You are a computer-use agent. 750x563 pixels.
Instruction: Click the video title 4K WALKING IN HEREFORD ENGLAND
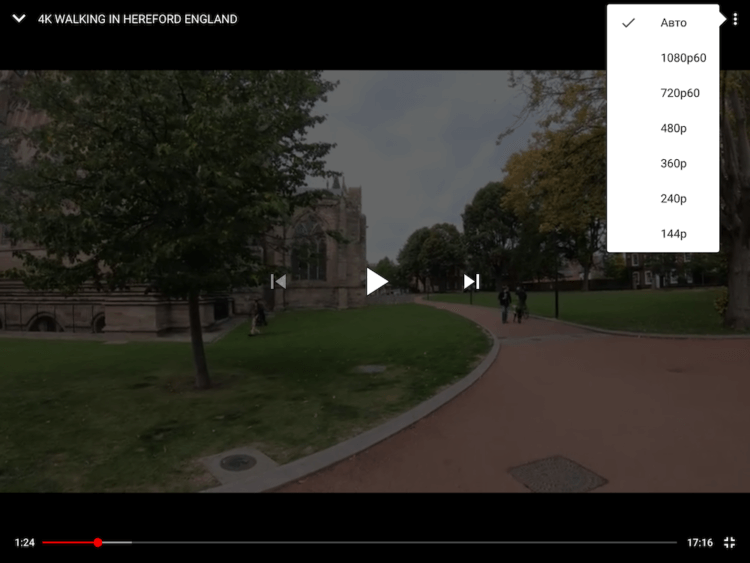(x=138, y=19)
